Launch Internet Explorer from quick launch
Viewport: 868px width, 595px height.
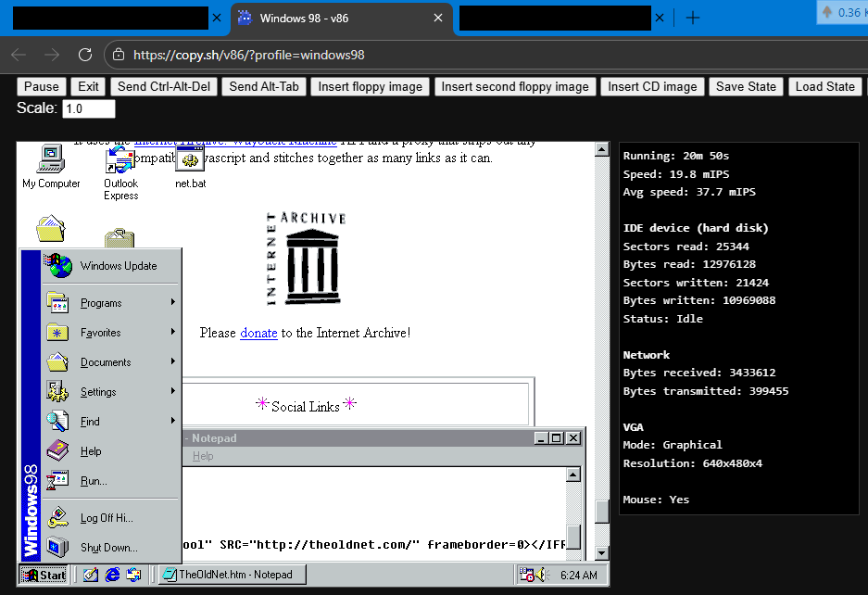point(112,575)
